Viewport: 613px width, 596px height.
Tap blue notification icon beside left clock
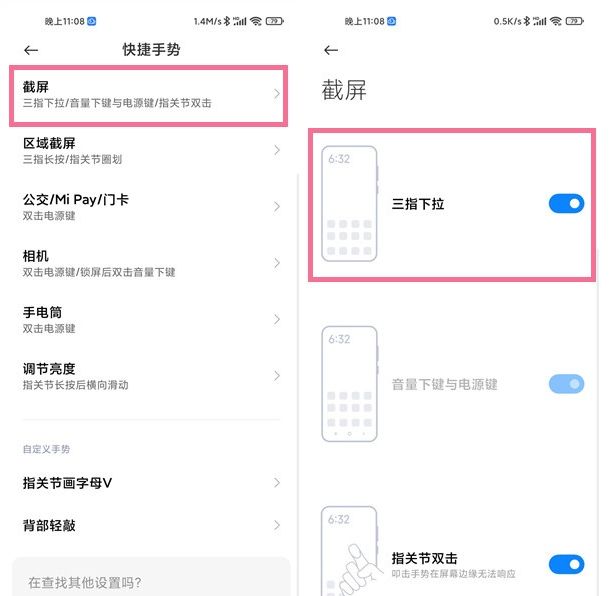pos(91,21)
